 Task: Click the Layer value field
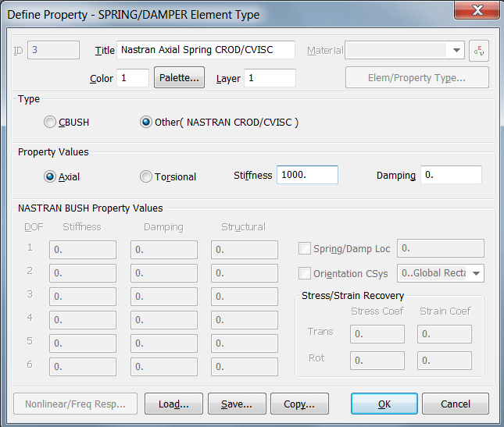[270, 78]
